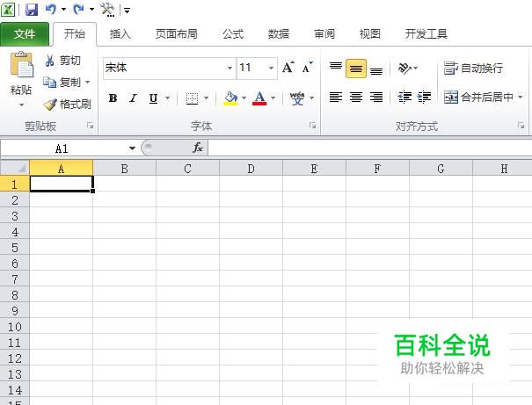Switch to the 开发工具 Developer tab
The width and height of the screenshot is (532, 405).
[x=426, y=34]
